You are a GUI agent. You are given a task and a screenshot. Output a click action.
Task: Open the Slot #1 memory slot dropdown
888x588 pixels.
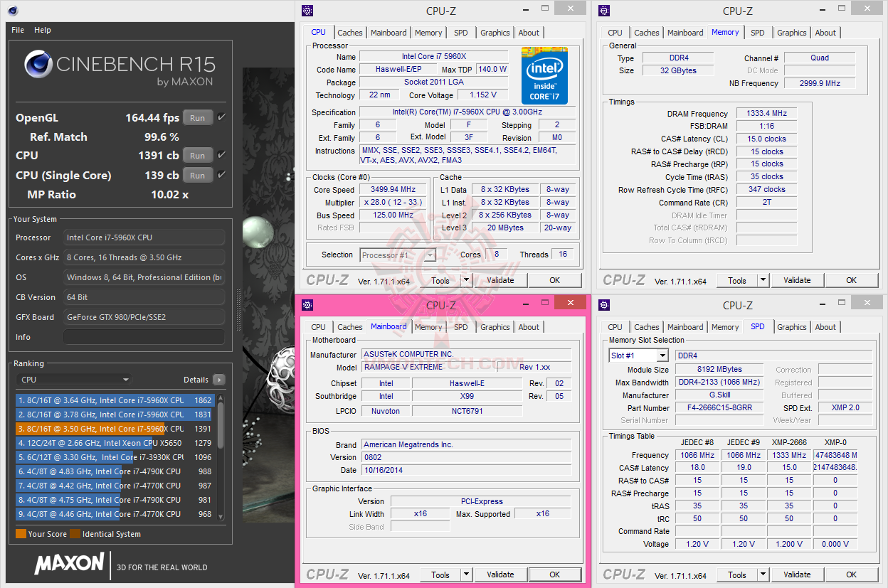[x=638, y=356]
